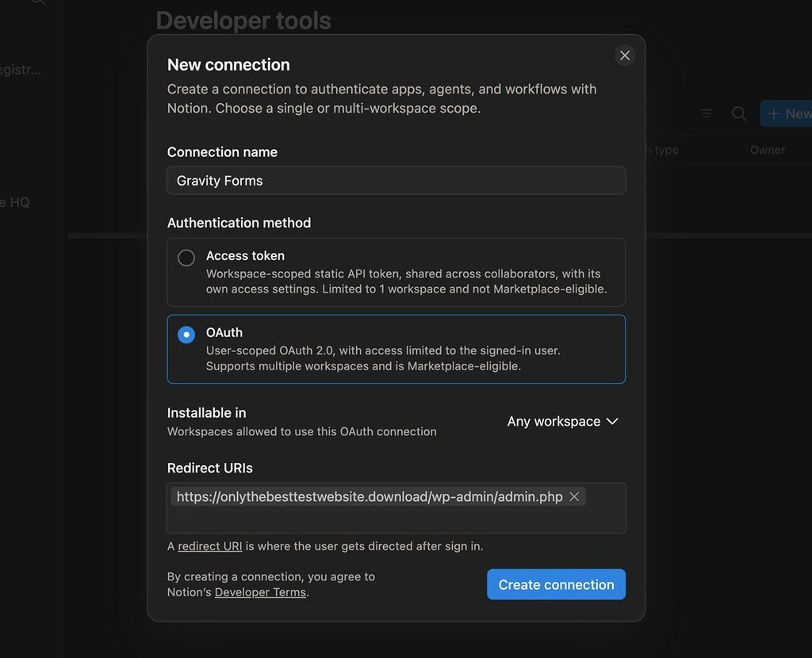Click the Owner column header
The height and width of the screenshot is (658, 812).
point(767,150)
